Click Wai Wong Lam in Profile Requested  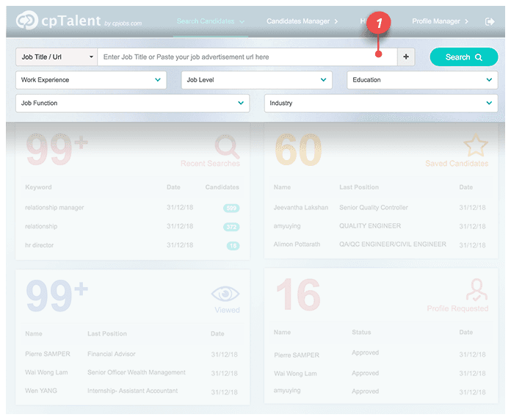pyautogui.click(x=295, y=374)
